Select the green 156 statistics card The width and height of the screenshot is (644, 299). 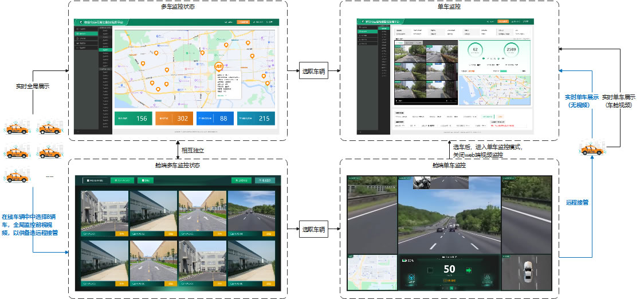coord(133,119)
